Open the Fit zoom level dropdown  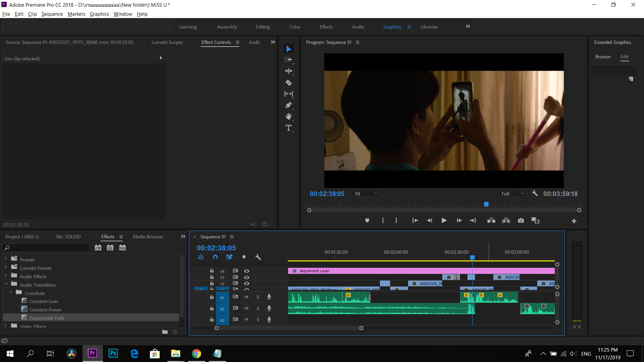click(x=366, y=194)
